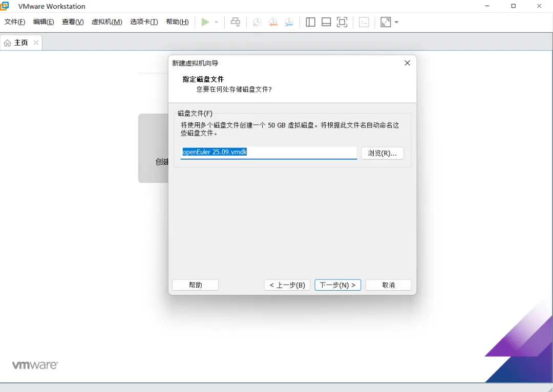
Task: Maximize the VMware Workstation window
Action: (x=514, y=6)
